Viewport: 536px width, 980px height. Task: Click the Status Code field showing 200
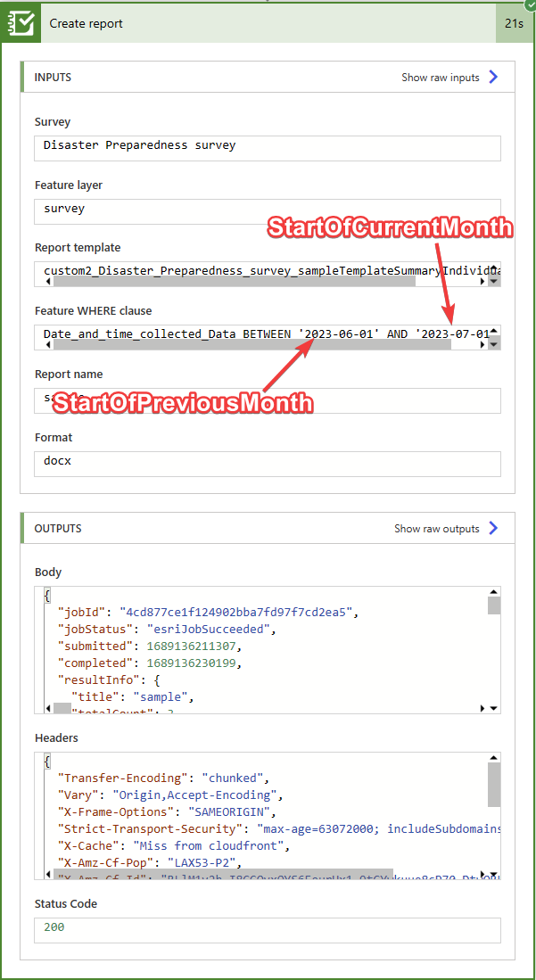268,928
